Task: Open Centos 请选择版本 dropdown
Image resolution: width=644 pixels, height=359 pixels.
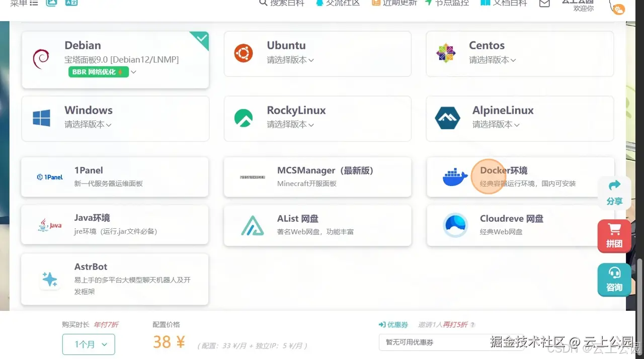Action: pyautogui.click(x=493, y=60)
